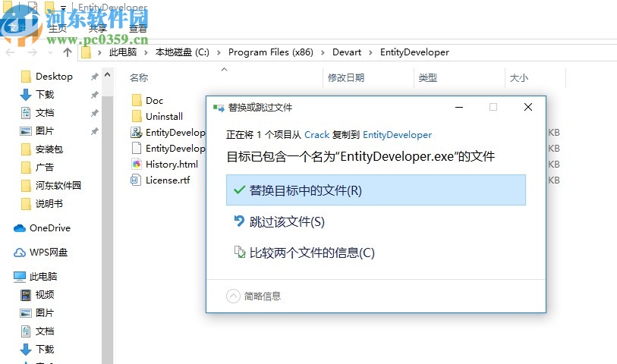Select EntityDeveloper breadcrumb in address bar
This screenshot has height=364, width=617.
tap(414, 52)
